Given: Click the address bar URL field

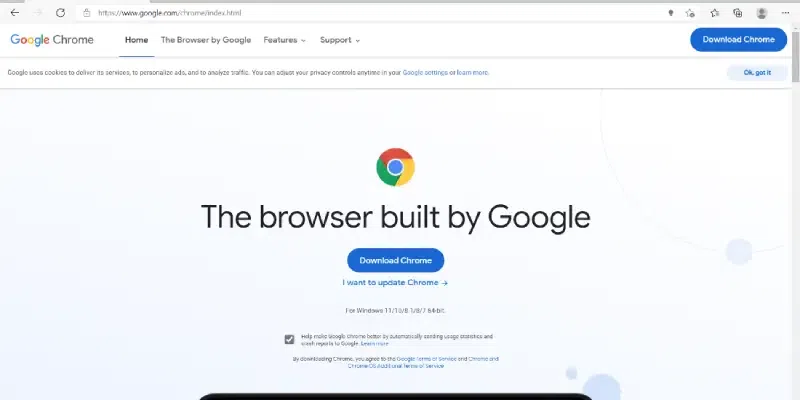Looking at the screenshot, I should coord(378,13).
